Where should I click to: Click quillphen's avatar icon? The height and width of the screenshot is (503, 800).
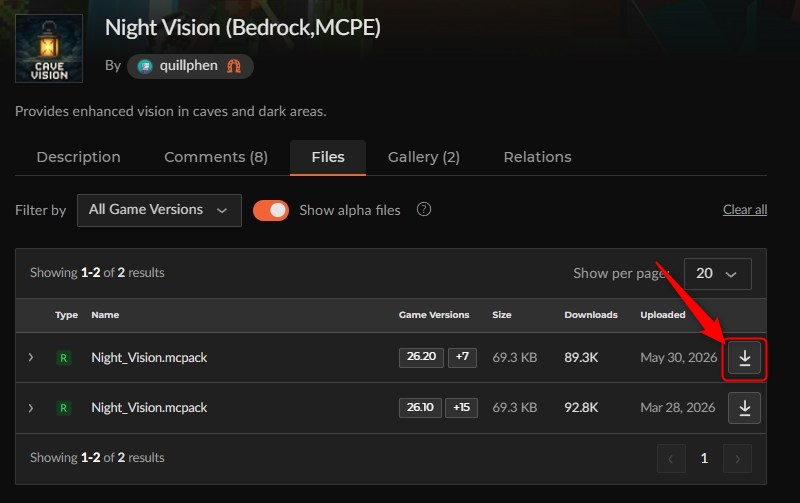click(145, 66)
